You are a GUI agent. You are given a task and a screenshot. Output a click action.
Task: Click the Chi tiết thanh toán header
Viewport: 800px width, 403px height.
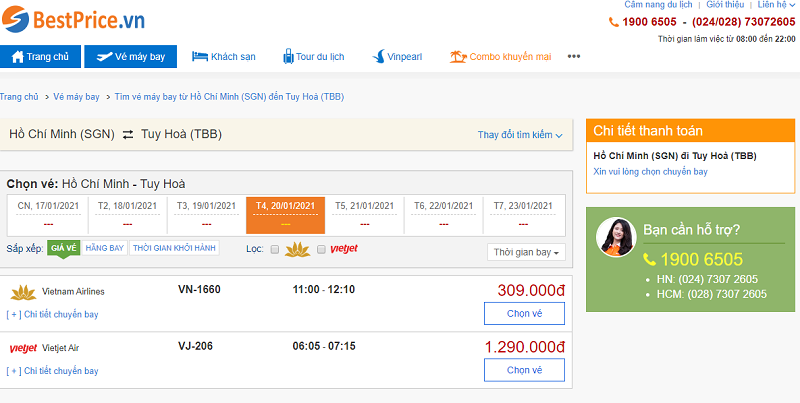(690, 131)
